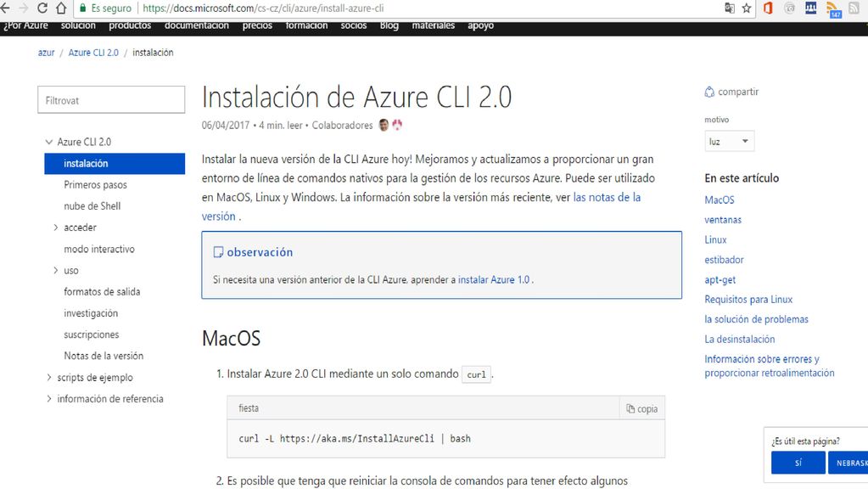Expand the uso tree item
868x489 pixels.
tap(55, 270)
